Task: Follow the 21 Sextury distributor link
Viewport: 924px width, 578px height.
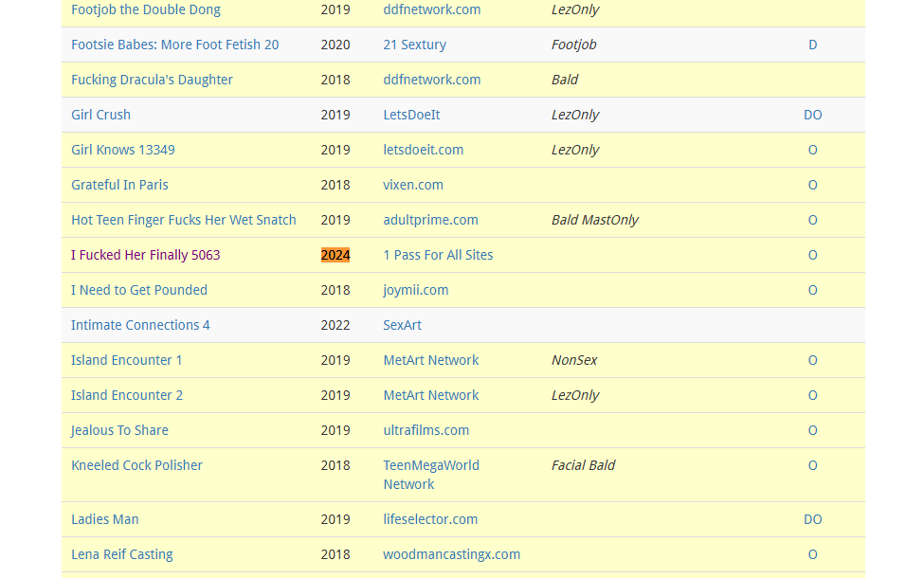Action: [415, 45]
